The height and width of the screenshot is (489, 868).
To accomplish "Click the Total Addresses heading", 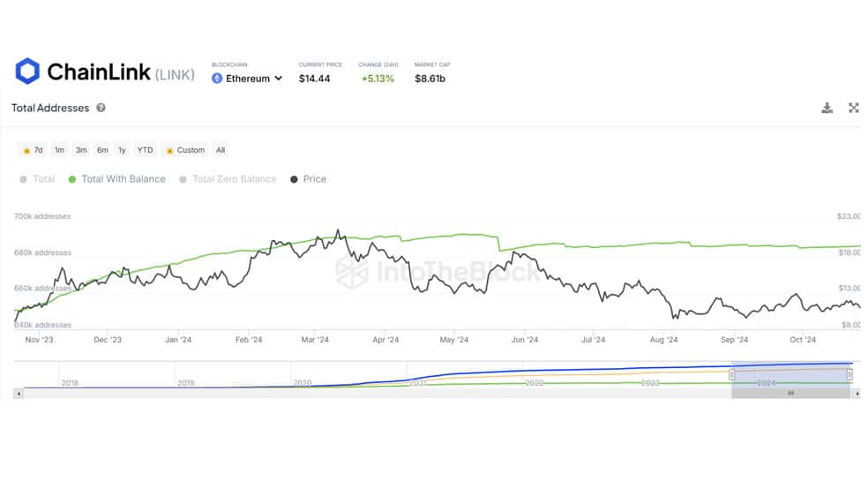I will pyautogui.click(x=50, y=108).
